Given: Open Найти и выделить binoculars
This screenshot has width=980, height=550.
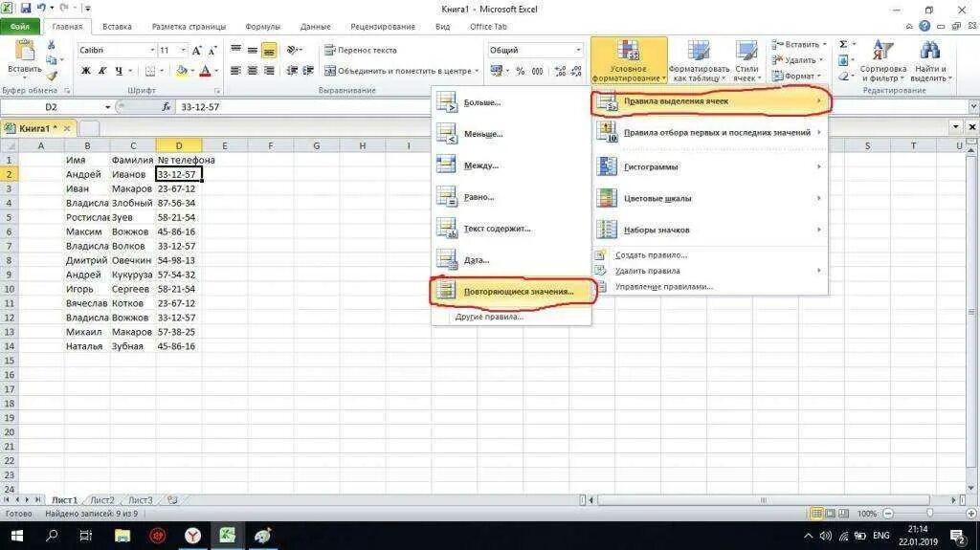Looking at the screenshot, I should (x=930, y=60).
